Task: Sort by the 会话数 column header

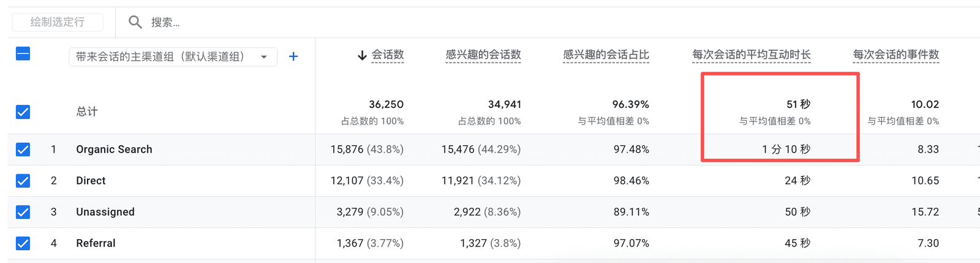Action: (388, 55)
